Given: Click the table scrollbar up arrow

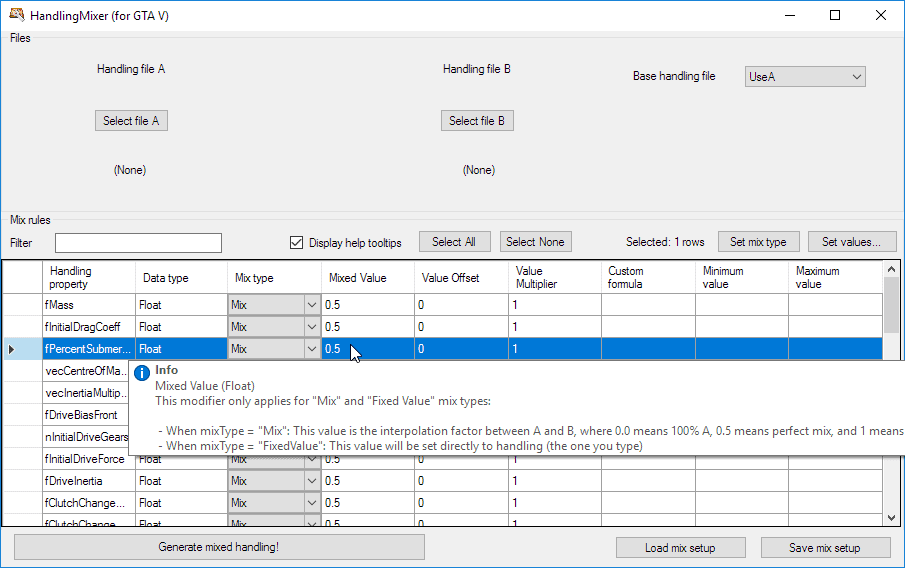Looking at the screenshot, I should click(891, 269).
